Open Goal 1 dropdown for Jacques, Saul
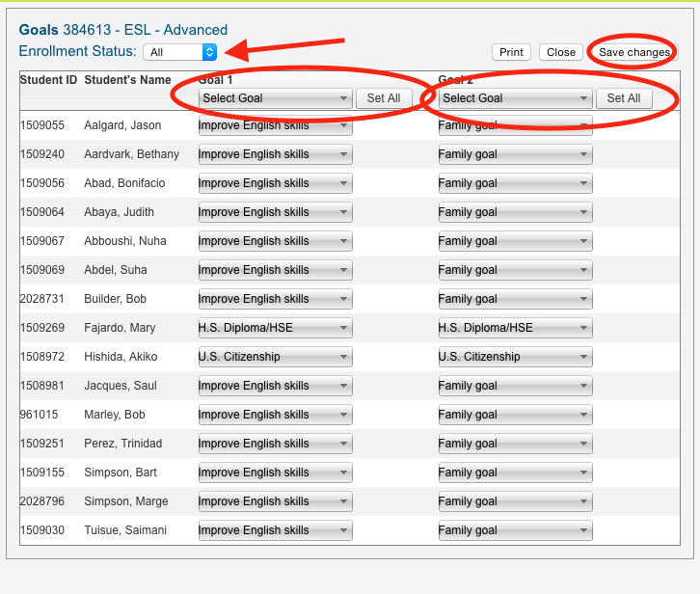The height and width of the screenshot is (594, 700). [x=275, y=386]
